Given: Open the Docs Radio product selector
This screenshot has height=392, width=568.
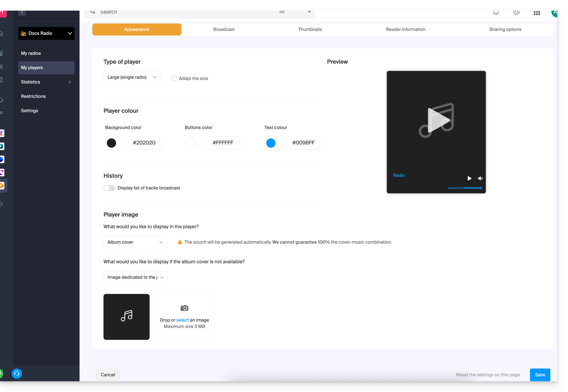Looking at the screenshot, I should point(46,33).
